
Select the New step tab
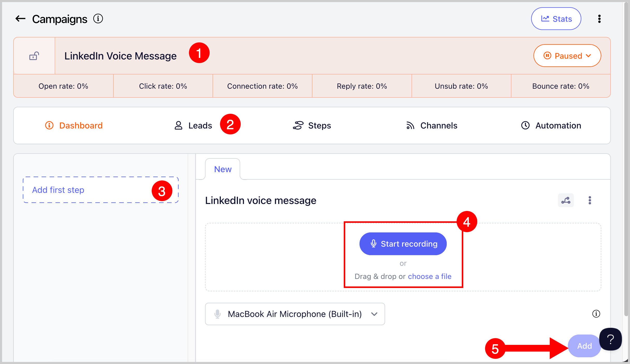pyautogui.click(x=223, y=169)
